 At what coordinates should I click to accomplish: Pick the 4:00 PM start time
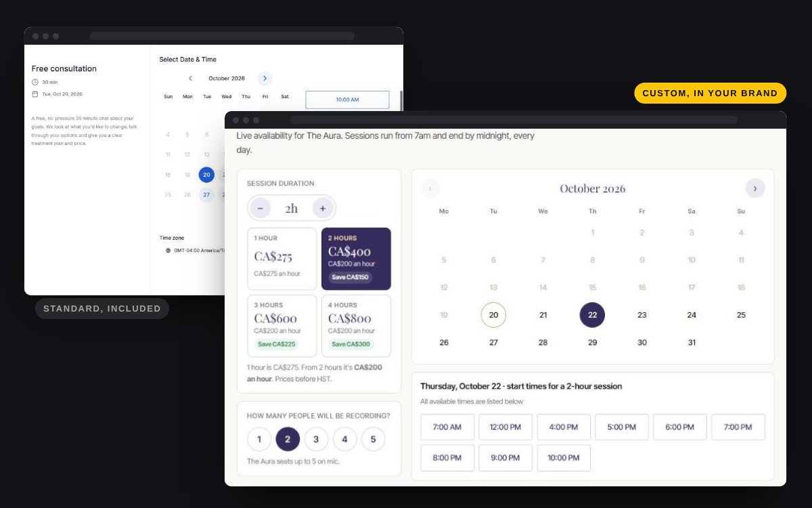click(564, 427)
